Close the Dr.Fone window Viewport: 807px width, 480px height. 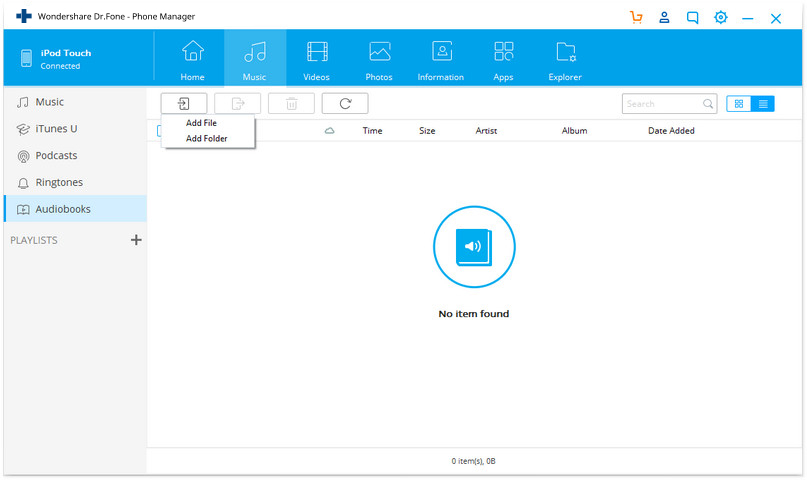(x=776, y=19)
